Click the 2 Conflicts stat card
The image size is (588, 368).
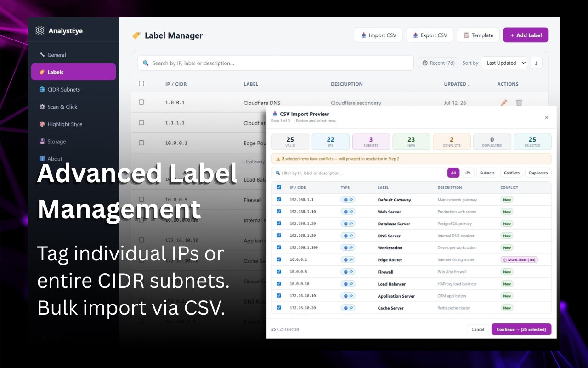[452, 142]
